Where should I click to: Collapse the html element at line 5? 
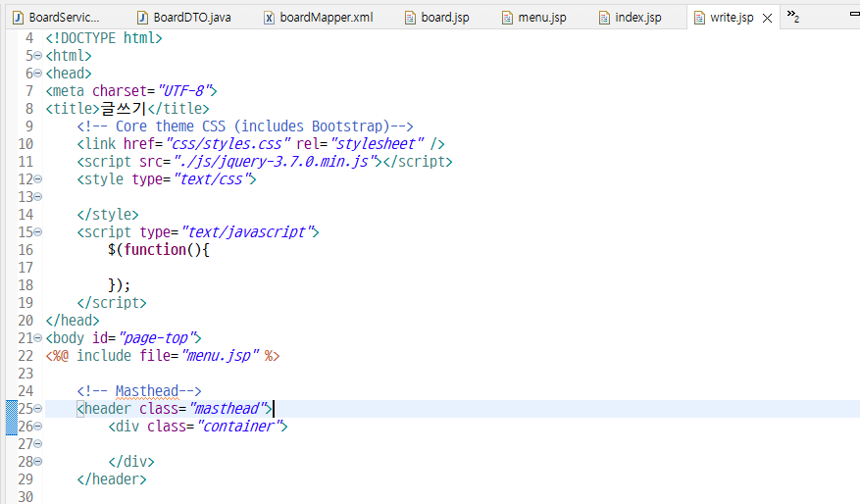(38, 55)
